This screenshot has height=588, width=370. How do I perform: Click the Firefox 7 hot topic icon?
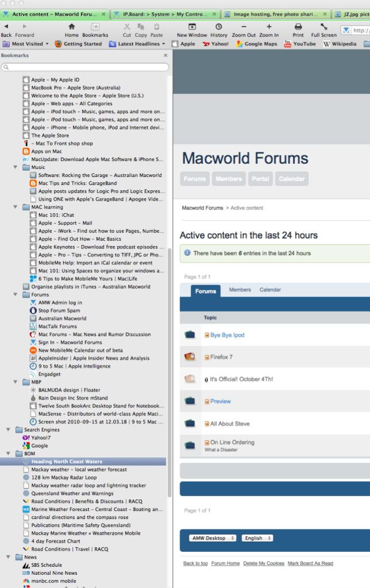(190, 356)
